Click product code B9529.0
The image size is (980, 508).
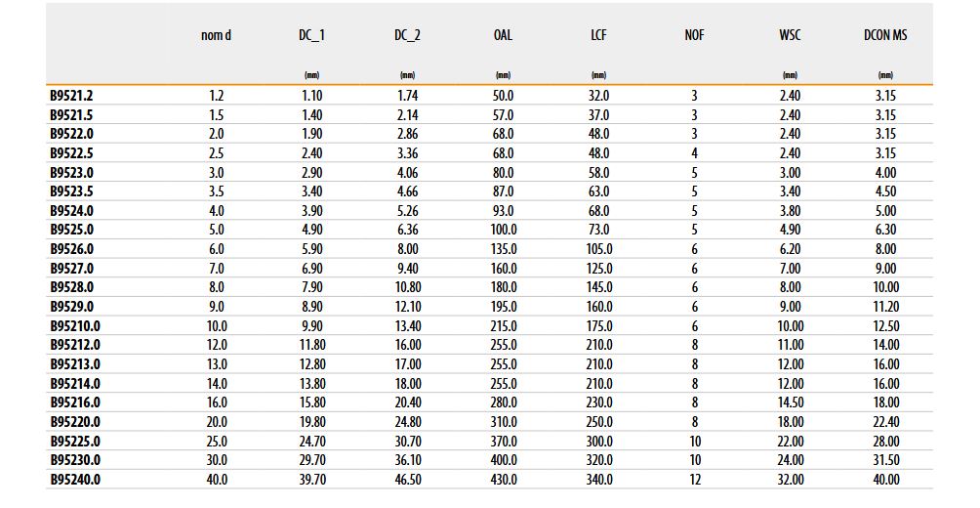pyautogui.click(x=71, y=307)
